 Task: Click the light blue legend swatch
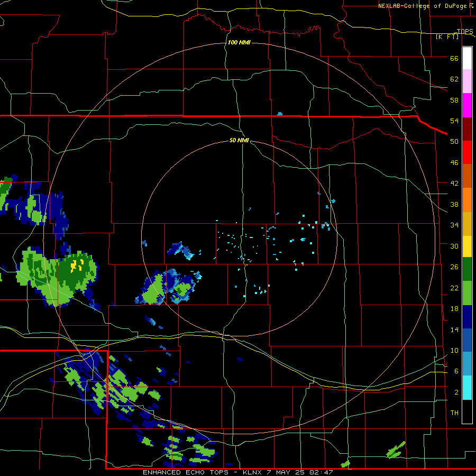467,364
